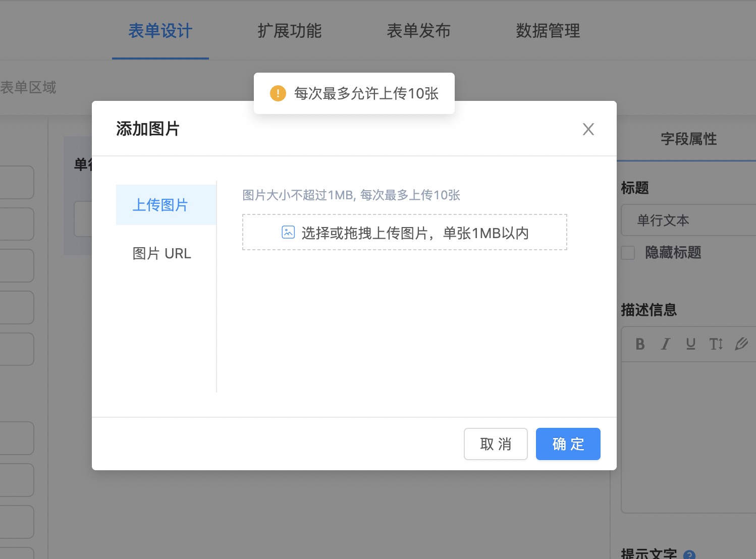This screenshot has height=559, width=756.
Task: Edit the 标题 field showing 单行文本
Action: click(x=687, y=220)
